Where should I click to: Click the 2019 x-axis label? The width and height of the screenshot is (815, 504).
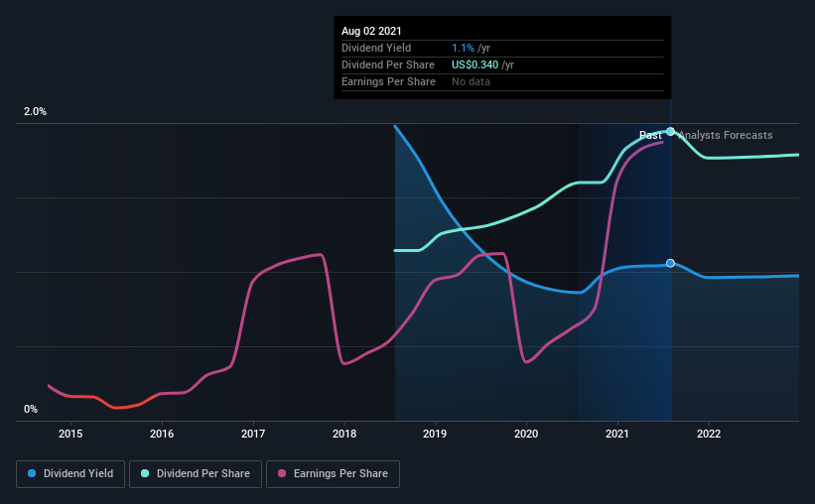coord(435,434)
